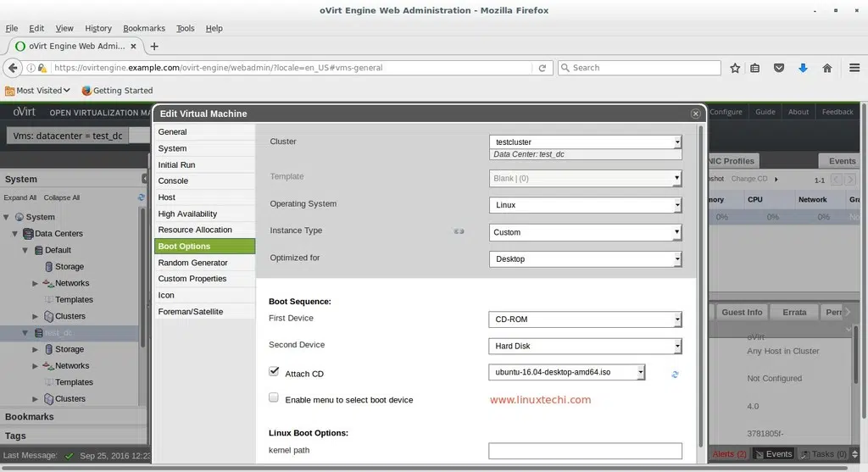Image resolution: width=868 pixels, height=472 pixels.
Task: Enable menu to select boot device checkbox
Action: [x=274, y=397]
